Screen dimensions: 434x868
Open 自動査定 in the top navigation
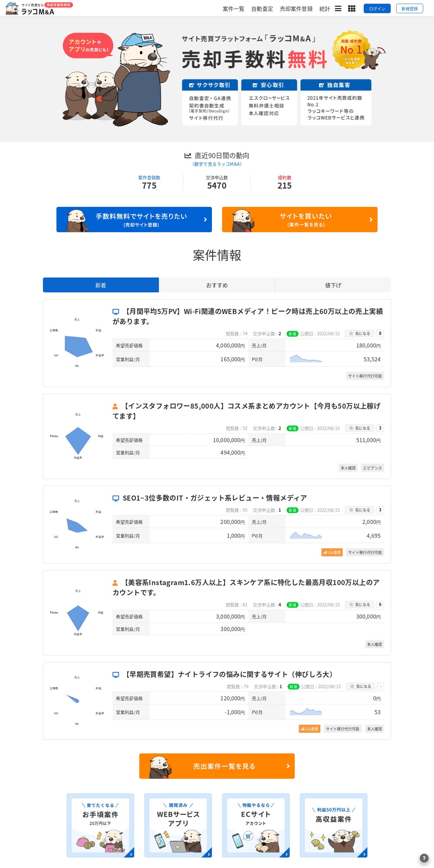tap(262, 9)
